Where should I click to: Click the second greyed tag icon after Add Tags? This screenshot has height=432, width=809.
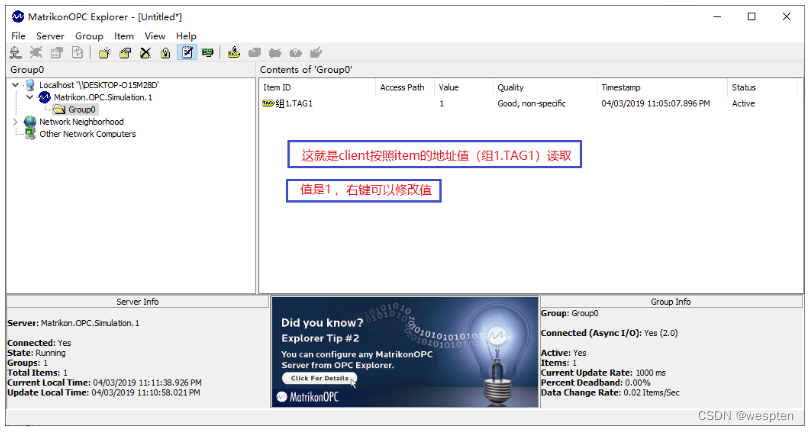point(275,52)
